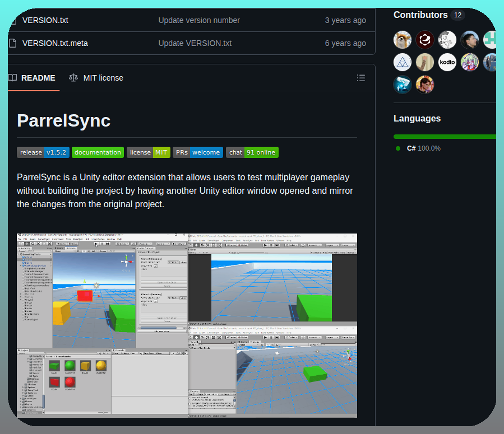Click the ParrelSync README heading
Screen dimensions: 504x434
tap(64, 121)
